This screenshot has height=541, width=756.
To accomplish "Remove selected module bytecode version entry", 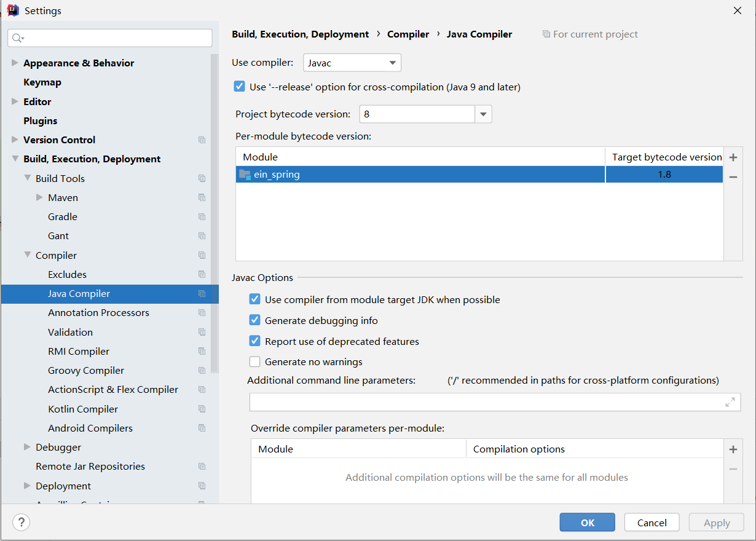I will pyautogui.click(x=733, y=177).
